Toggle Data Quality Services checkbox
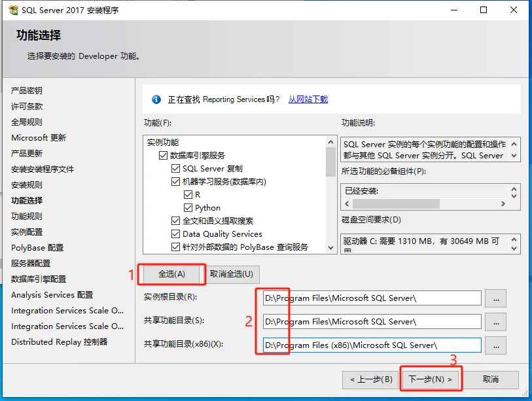Viewport: 532px width, 401px height. 176,234
